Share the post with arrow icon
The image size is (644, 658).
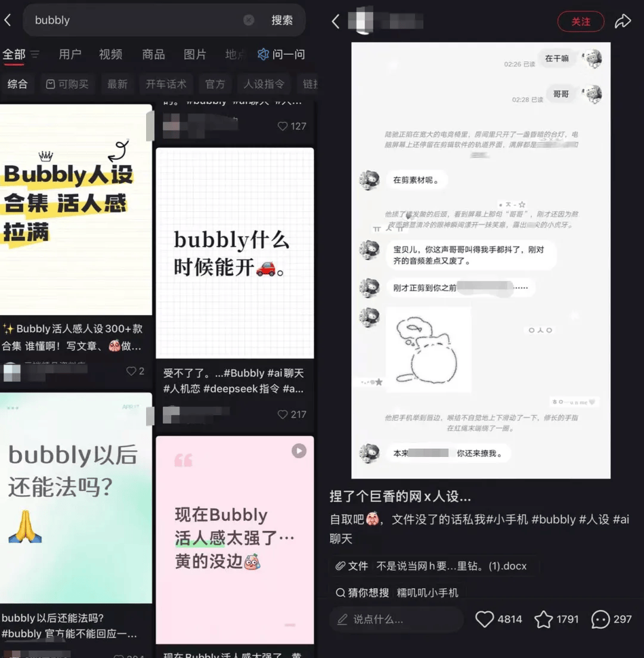623,21
